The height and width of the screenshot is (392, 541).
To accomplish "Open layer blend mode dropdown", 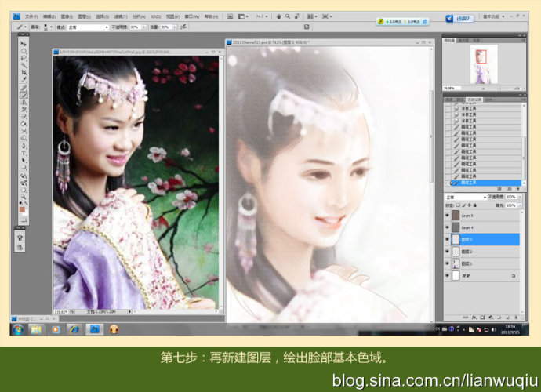I will point(466,197).
